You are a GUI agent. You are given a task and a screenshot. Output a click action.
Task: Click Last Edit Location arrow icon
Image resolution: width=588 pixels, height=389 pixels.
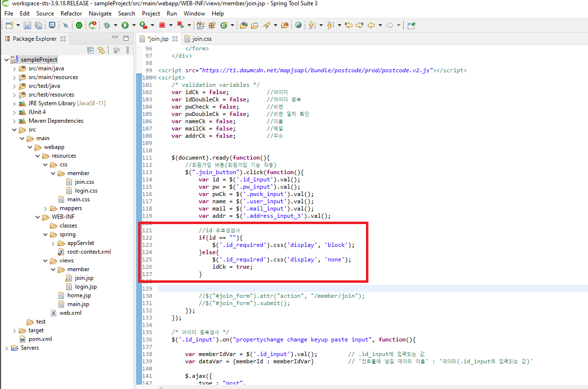(x=349, y=25)
